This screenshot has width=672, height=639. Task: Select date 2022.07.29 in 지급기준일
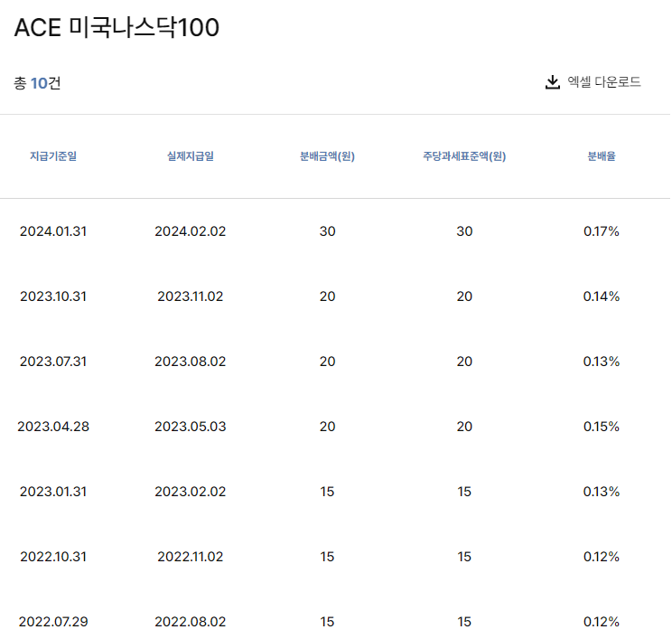53,622
